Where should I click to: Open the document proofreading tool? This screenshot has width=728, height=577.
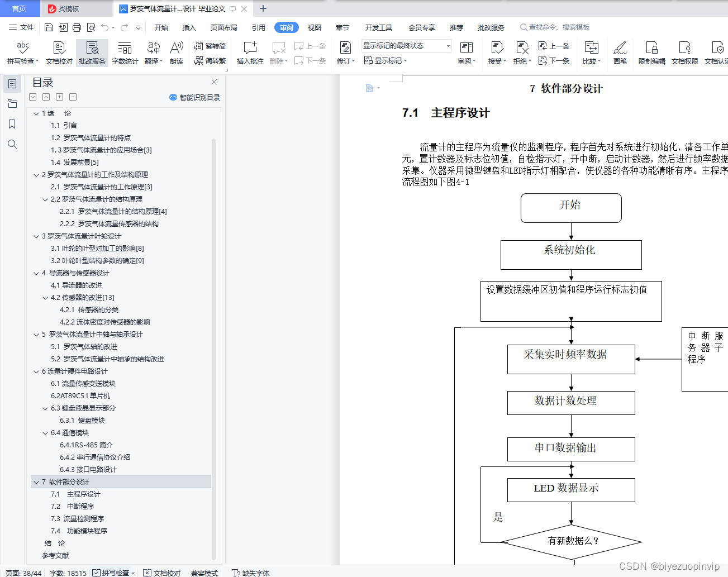(59, 53)
